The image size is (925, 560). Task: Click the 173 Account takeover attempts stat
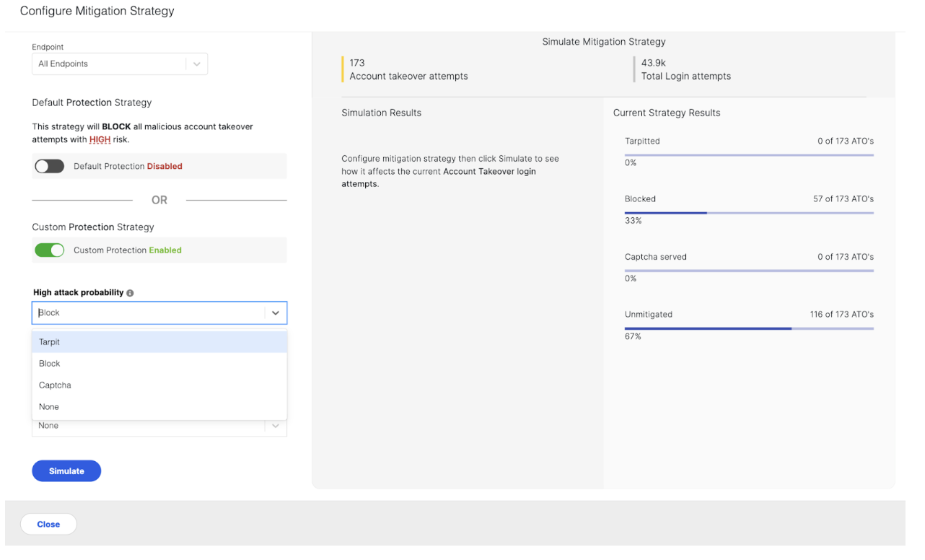(408, 69)
